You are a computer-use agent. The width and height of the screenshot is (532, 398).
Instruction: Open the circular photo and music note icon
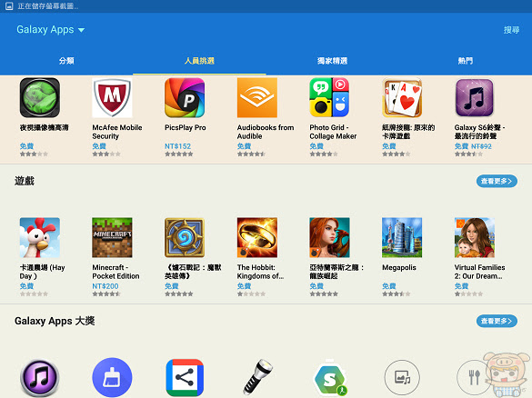[x=402, y=377]
